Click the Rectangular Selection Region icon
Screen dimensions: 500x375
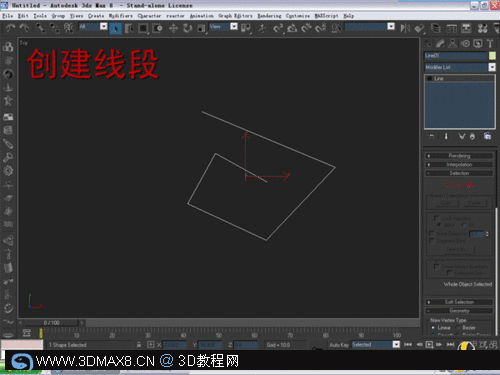pos(143,28)
